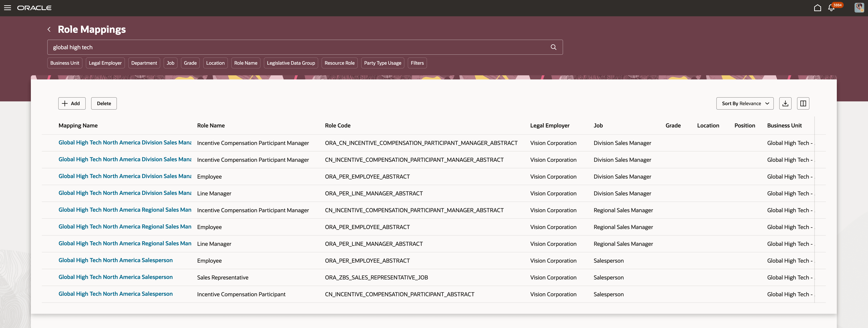This screenshot has width=868, height=328.
Task: Click inside the global high tech search field
Action: 236,47
